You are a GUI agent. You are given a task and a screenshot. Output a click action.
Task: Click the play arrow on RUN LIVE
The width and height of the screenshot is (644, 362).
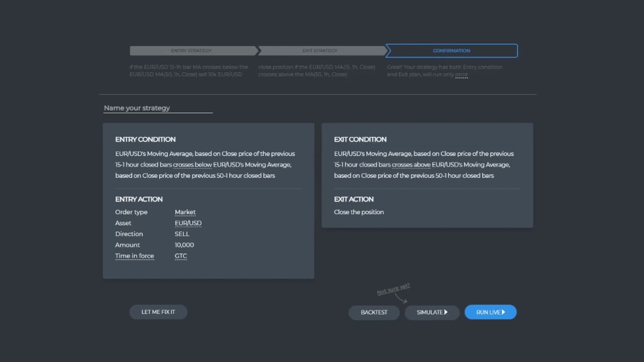(503, 312)
